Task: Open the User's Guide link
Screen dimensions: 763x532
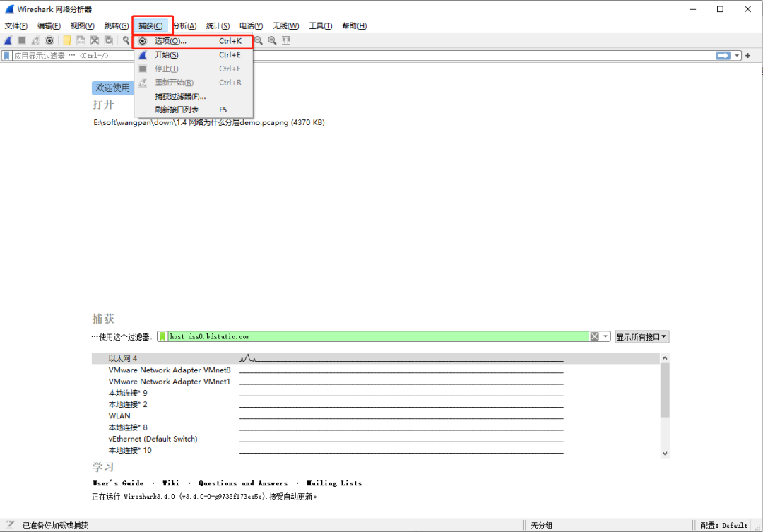Action: pos(118,483)
